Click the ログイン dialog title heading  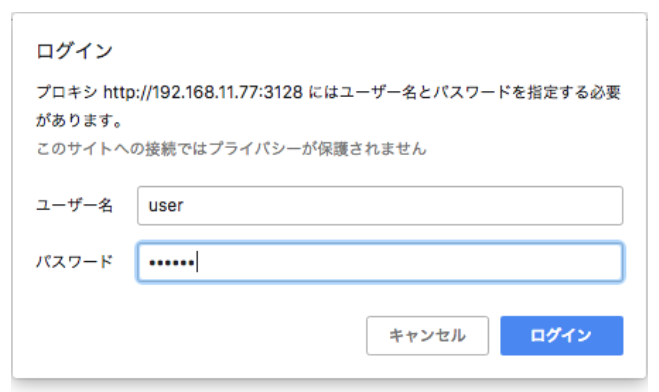click(74, 51)
